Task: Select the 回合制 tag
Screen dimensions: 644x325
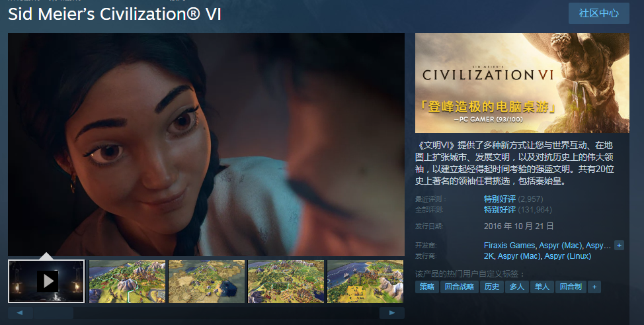Action: (x=571, y=287)
